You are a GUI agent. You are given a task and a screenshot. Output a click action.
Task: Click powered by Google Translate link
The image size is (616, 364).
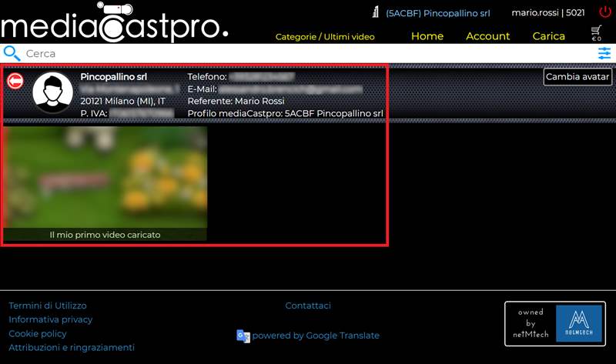[x=316, y=336]
